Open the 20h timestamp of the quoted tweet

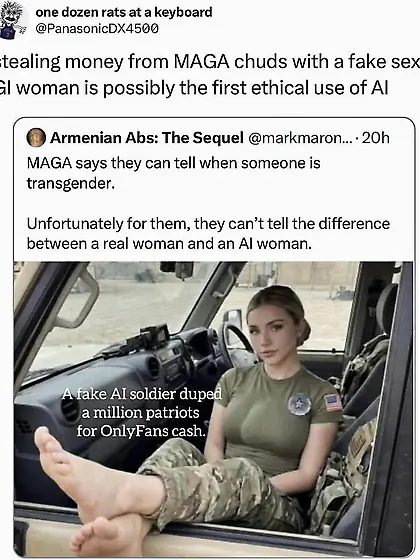point(376,138)
